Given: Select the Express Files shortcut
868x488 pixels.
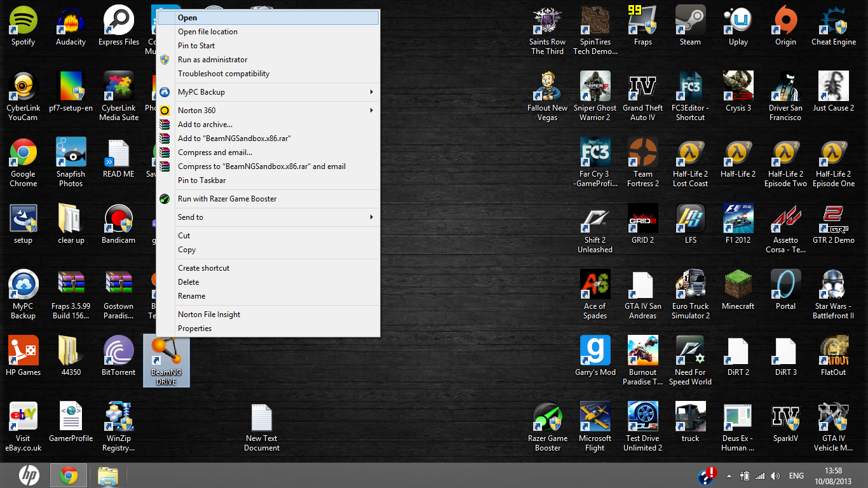Looking at the screenshot, I should pyautogui.click(x=119, y=26).
